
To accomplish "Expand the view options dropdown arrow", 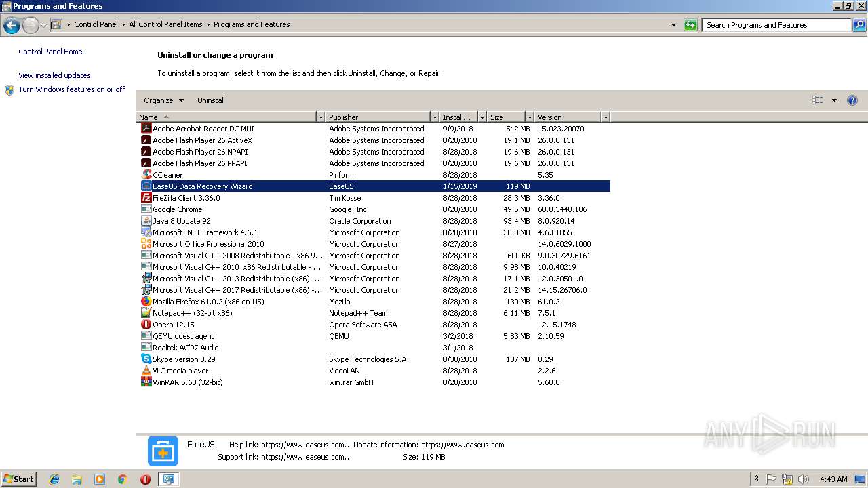I will (834, 100).
